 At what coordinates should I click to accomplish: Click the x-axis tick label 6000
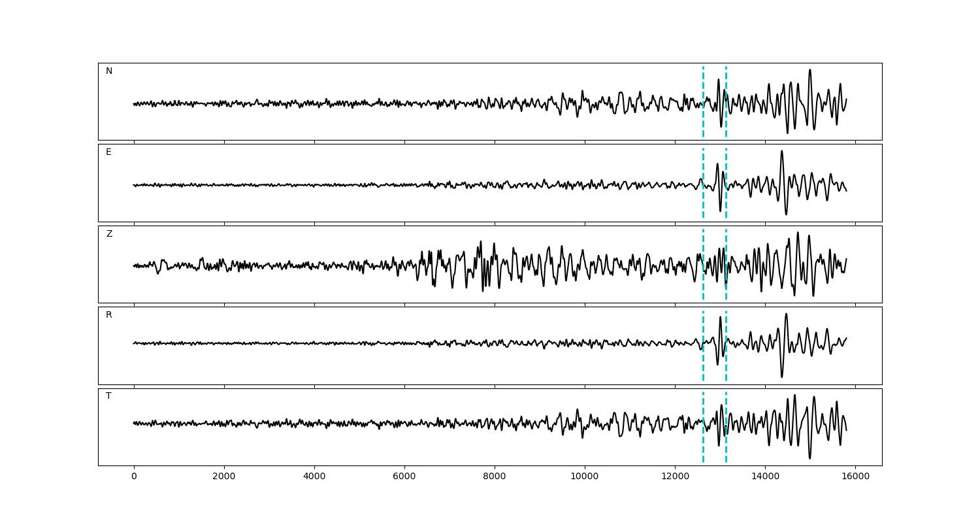tap(404, 477)
